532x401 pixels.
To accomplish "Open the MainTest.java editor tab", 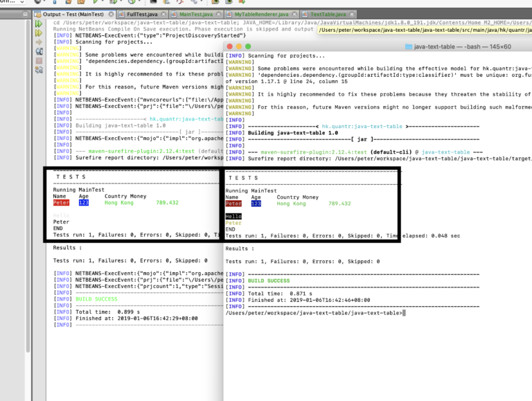I will coord(196,15).
